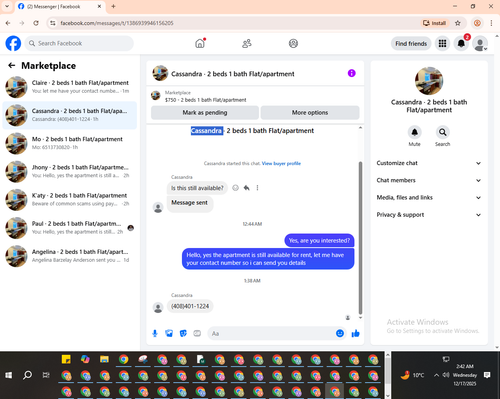The width and height of the screenshot is (500, 399).
Task: Open the Windows Start menu
Action: point(9,375)
